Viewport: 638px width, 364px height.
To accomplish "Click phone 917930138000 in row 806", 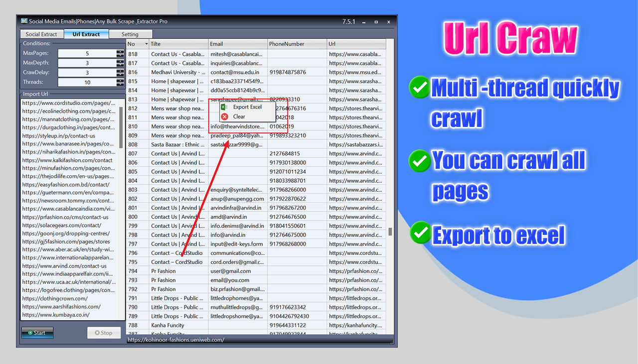I will click(x=288, y=162).
